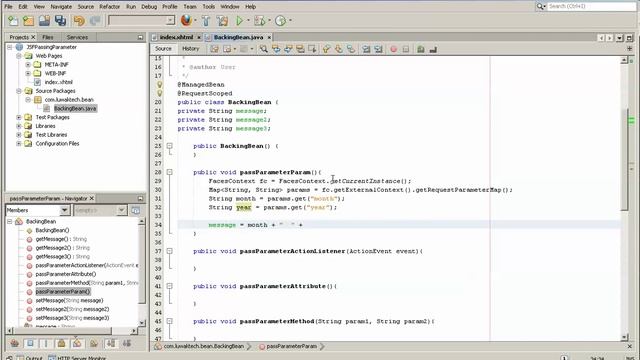Click the Shift Line Left icon
Image resolution: width=640 pixels, height=360 pixels.
366,49
